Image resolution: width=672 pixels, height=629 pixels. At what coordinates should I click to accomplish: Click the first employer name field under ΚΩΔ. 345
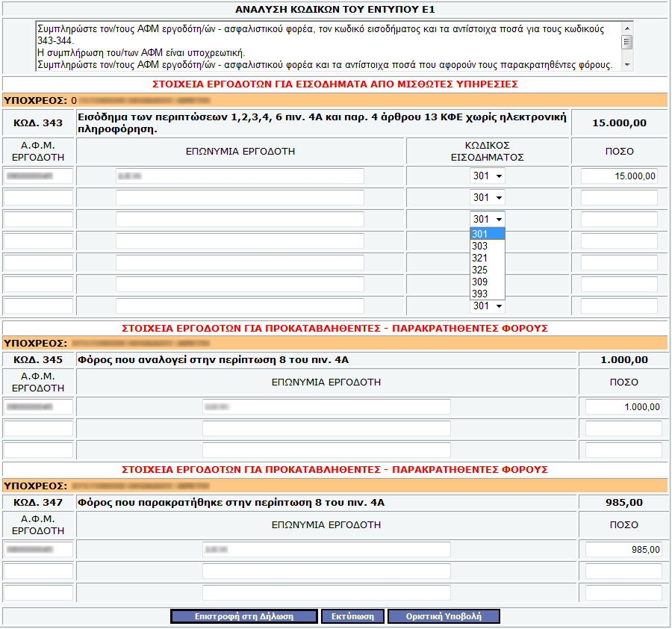(x=326, y=407)
